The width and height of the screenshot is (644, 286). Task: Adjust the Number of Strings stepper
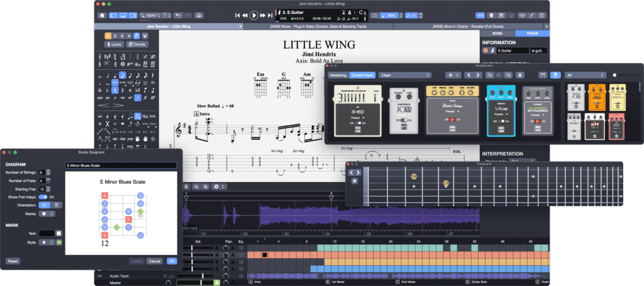[x=48, y=172]
